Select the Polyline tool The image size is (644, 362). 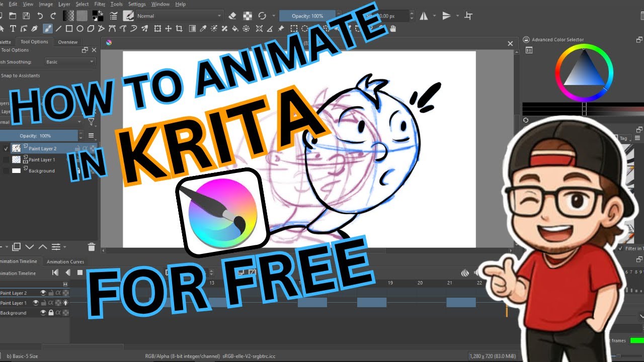pos(102,29)
